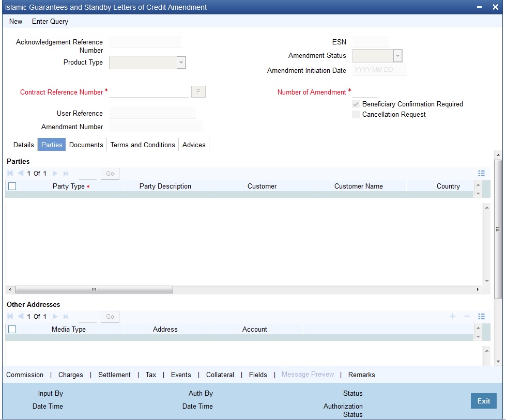This screenshot has width=506, height=420.
Task: Click Go button in Parties grid
Action: [x=110, y=174]
